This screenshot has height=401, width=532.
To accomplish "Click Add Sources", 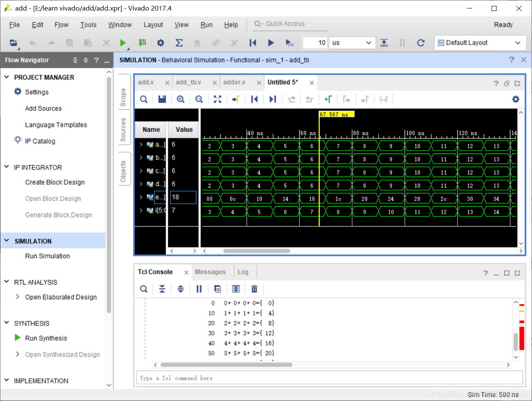I will 43,108.
